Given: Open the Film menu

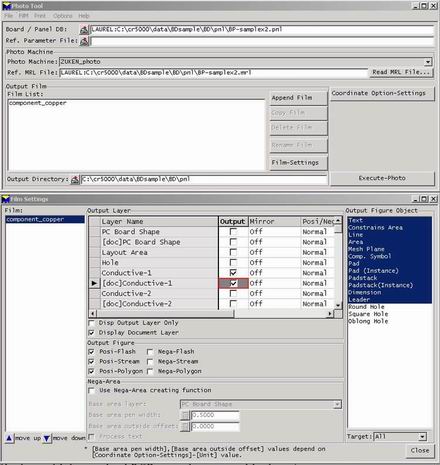Looking at the screenshot, I should (x=23, y=16).
